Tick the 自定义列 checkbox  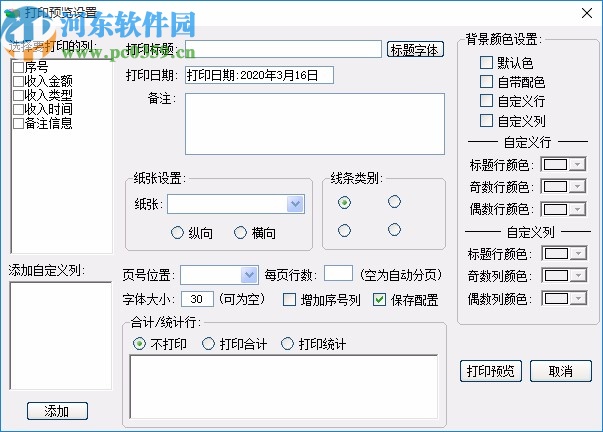[x=486, y=120]
